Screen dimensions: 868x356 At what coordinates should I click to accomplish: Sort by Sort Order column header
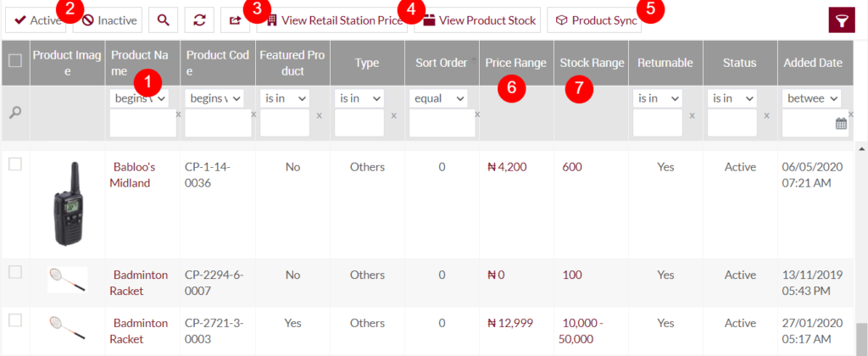coord(442,63)
